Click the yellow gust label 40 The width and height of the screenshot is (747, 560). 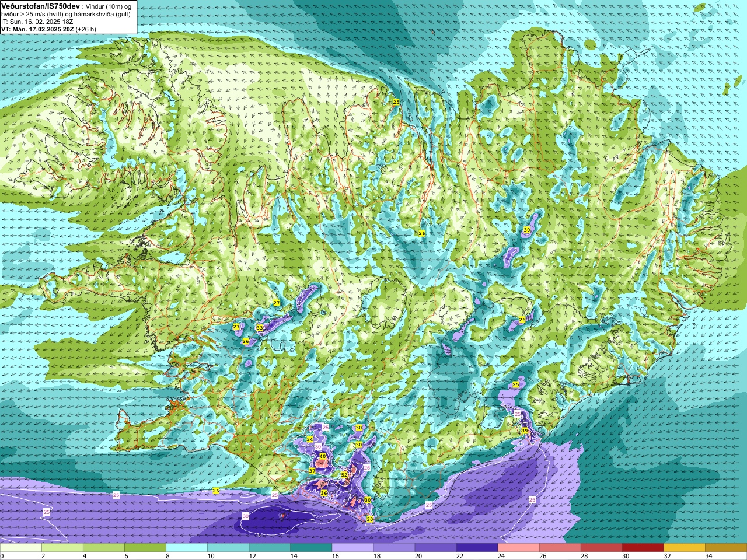(323, 456)
